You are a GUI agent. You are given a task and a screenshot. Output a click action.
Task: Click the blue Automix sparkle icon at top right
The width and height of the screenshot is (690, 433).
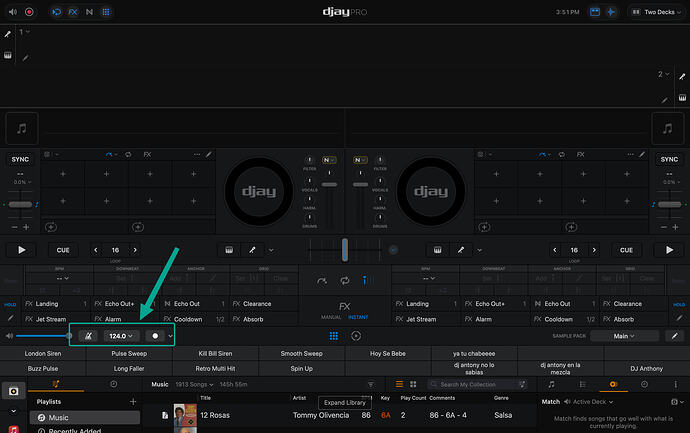point(611,12)
